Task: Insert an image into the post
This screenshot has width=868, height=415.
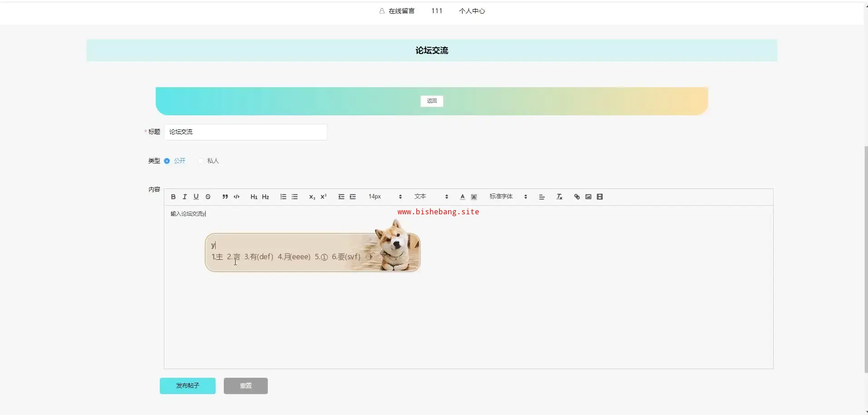Action: (x=588, y=197)
